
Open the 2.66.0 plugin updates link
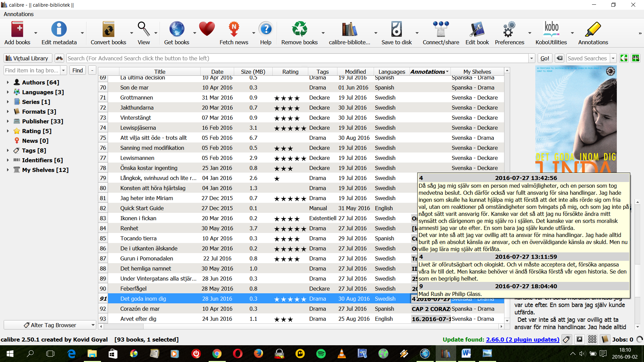(x=522, y=340)
